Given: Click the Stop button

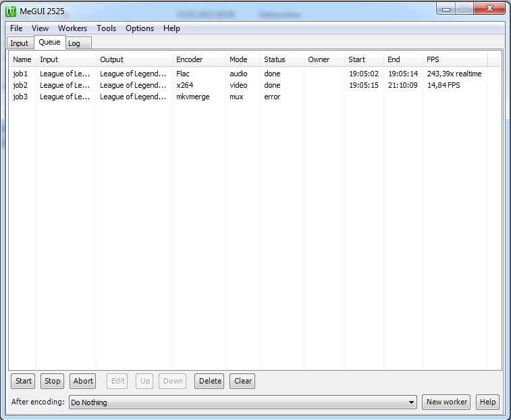Looking at the screenshot, I should pyautogui.click(x=53, y=381).
